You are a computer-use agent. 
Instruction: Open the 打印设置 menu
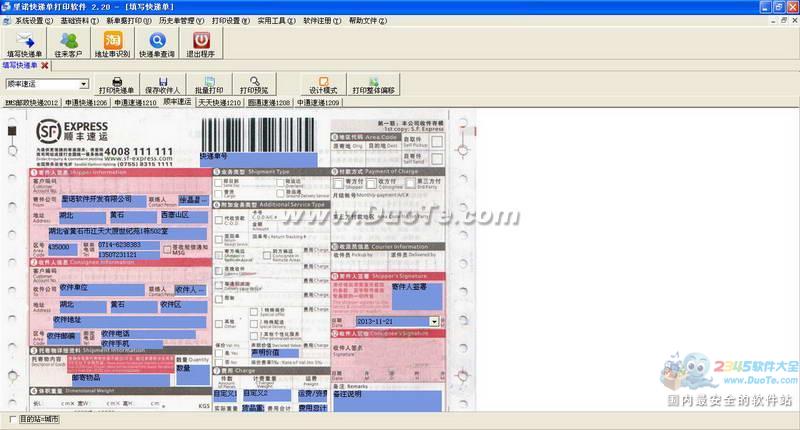point(231,21)
